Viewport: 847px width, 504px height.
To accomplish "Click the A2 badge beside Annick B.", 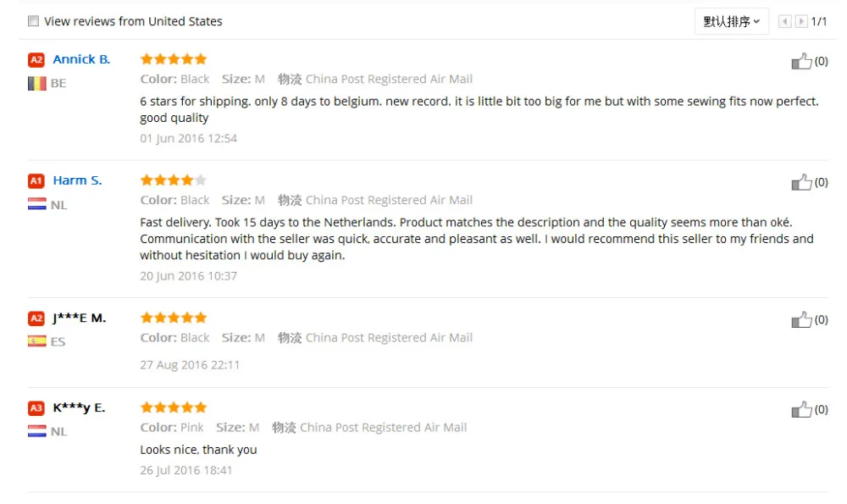I will click(36, 60).
